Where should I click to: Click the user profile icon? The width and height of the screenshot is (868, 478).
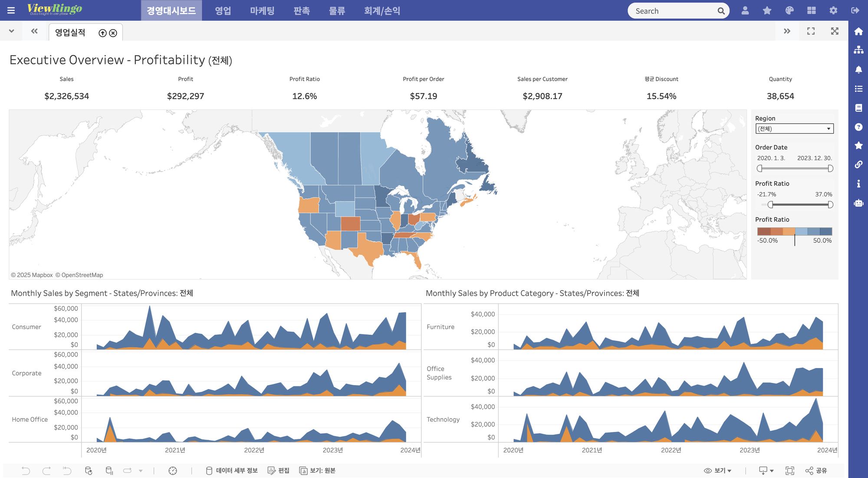pyautogui.click(x=745, y=10)
